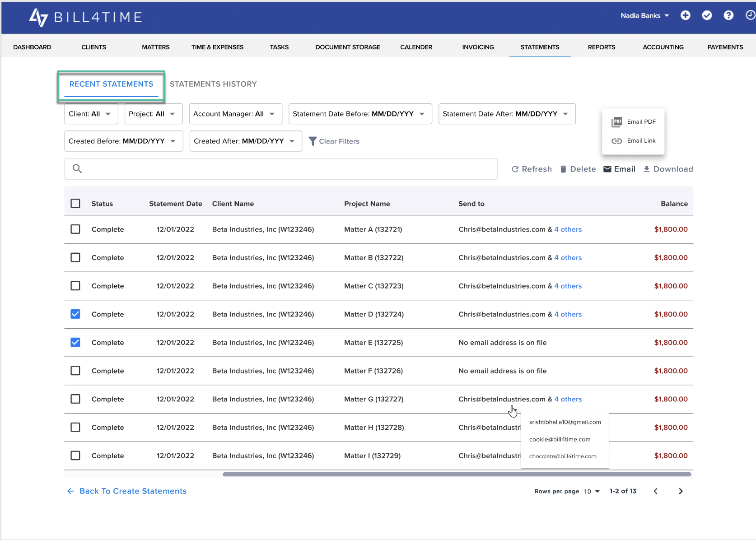
Task: Open the Calender menu
Action: (416, 47)
